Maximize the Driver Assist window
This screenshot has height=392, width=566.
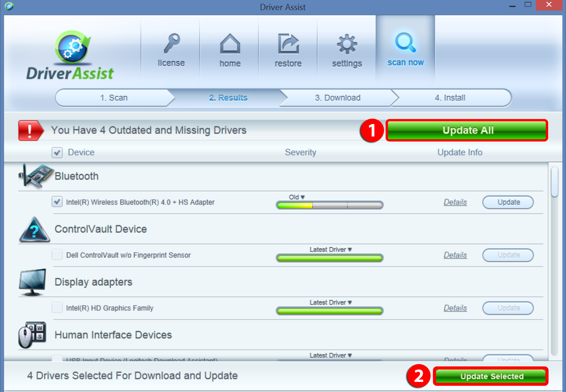tap(528, 5)
